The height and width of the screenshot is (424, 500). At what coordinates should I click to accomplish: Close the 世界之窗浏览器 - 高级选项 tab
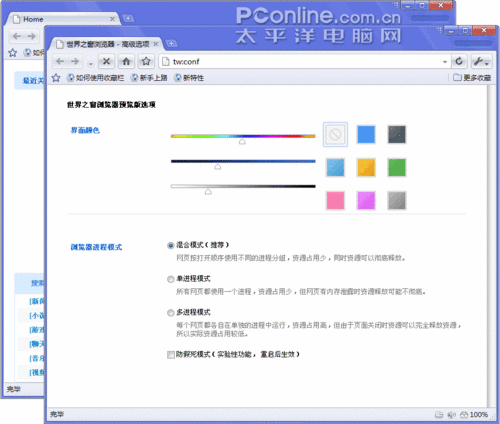(x=156, y=44)
